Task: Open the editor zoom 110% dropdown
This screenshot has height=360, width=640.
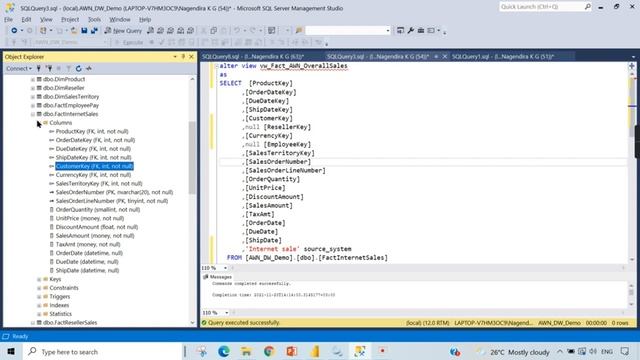Action: click(225, 268)
